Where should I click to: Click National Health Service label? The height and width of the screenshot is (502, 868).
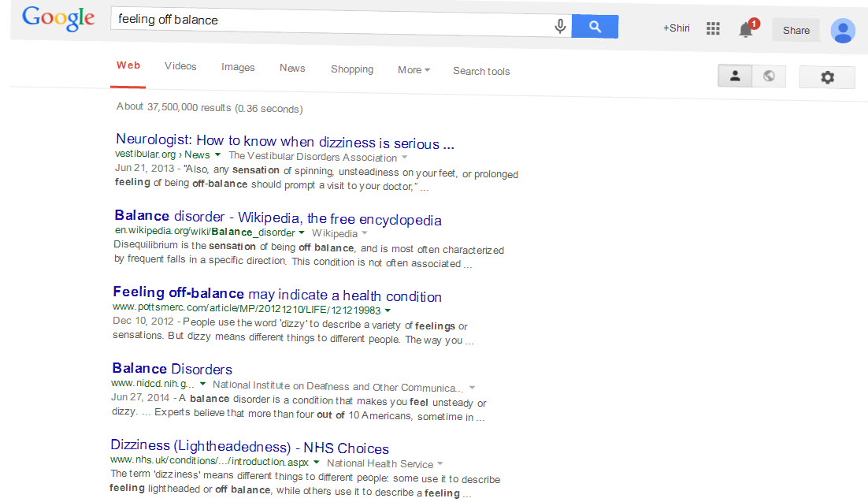click(x=380, y=463)
